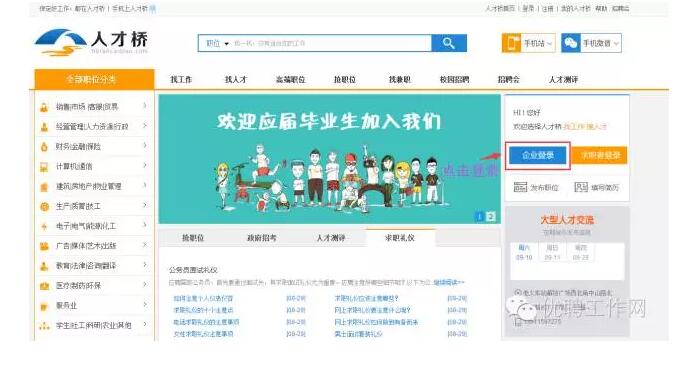Select banner slide indicator 2
This screenshot has width=690, height=384.
pyautogui.click(x=490, y=216)
